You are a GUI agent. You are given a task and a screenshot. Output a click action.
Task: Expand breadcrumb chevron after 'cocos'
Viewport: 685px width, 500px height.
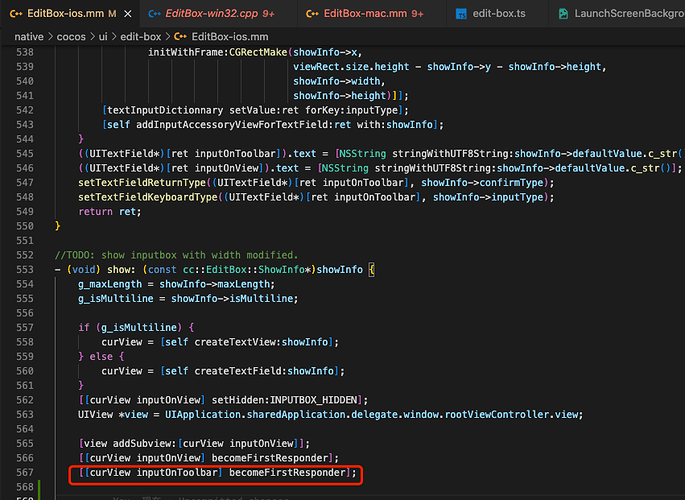point(92,37)
